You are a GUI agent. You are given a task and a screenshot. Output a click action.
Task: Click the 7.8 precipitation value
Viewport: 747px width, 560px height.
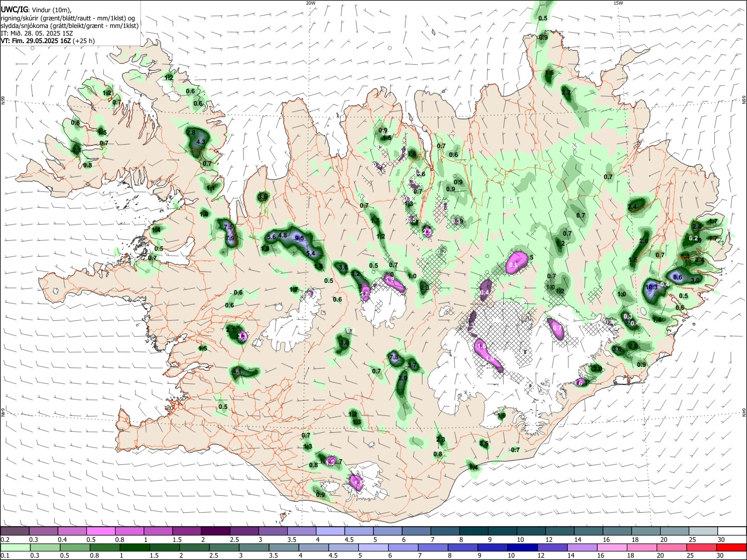pyautogui.click(x=393, y=357)
